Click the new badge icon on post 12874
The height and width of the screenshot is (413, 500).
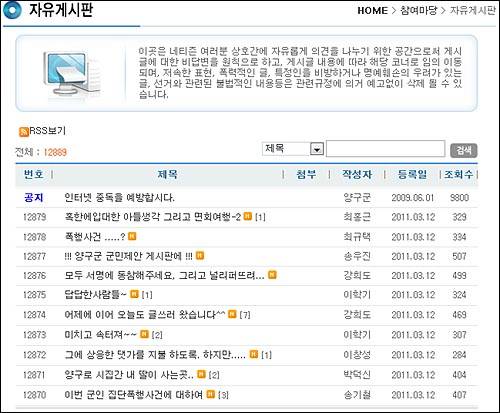232,314
